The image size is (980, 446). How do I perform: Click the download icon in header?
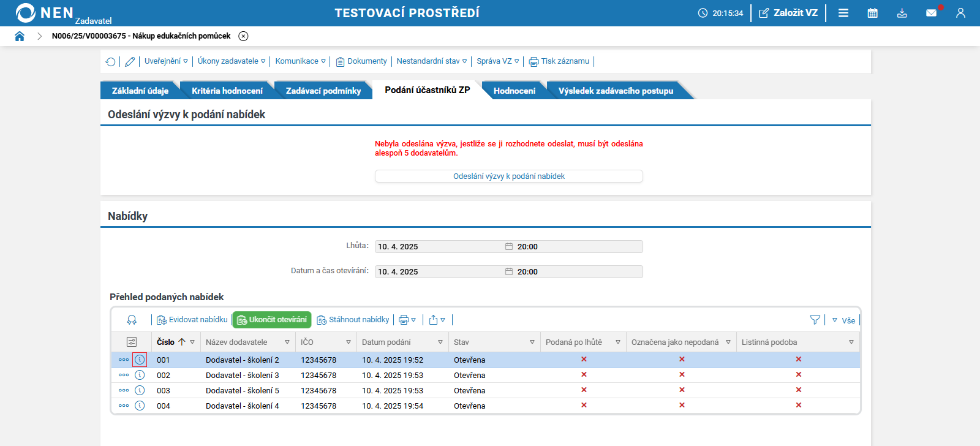point(902,13)
